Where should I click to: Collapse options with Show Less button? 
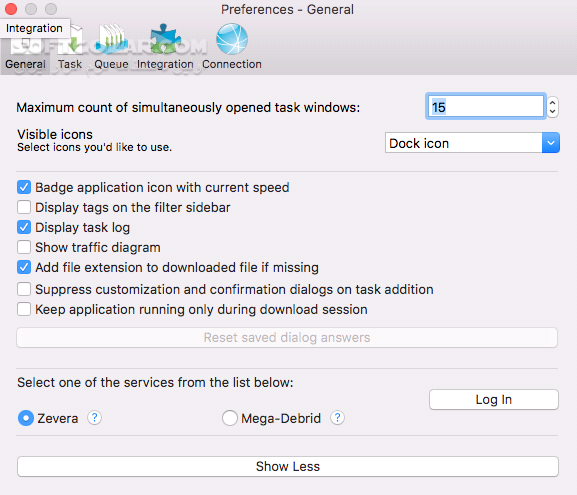(288, 466)
